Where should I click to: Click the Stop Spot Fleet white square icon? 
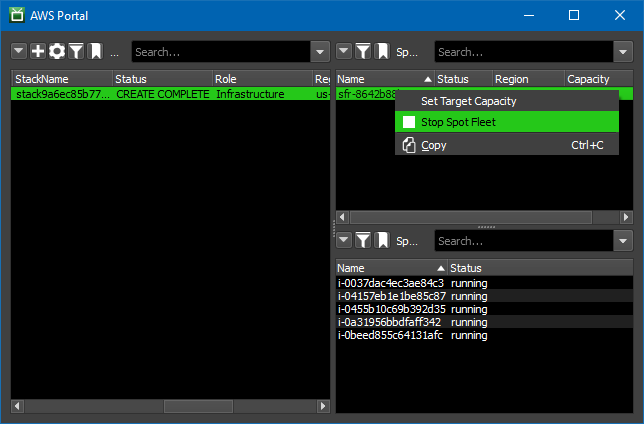(409, 122)
